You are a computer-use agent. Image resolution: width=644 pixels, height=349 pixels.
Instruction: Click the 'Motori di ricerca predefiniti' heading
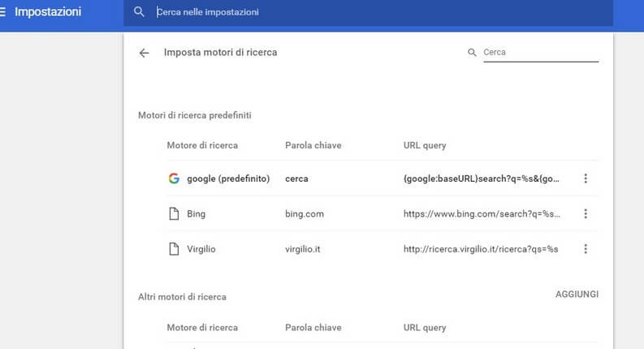point(195,115)
